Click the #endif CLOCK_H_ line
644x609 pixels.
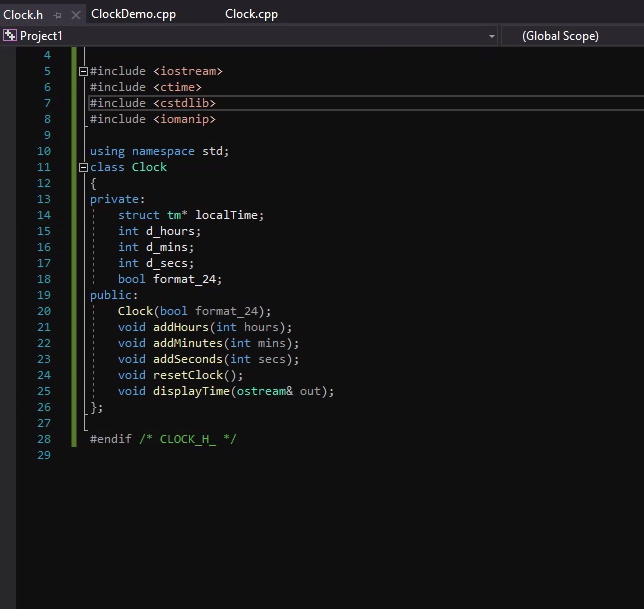pyautogui.click(x=163, y=439)
